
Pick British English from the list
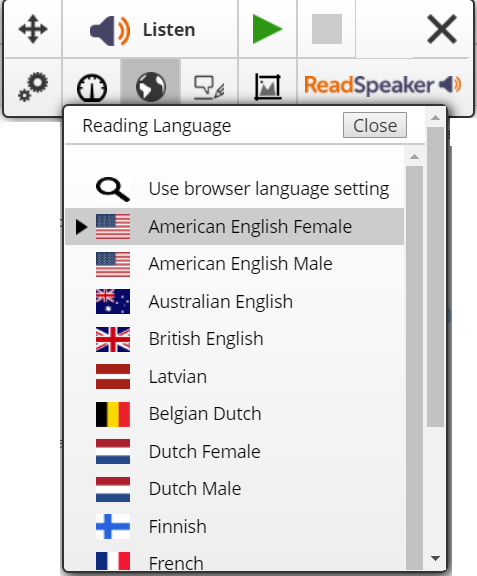(234, 339)
